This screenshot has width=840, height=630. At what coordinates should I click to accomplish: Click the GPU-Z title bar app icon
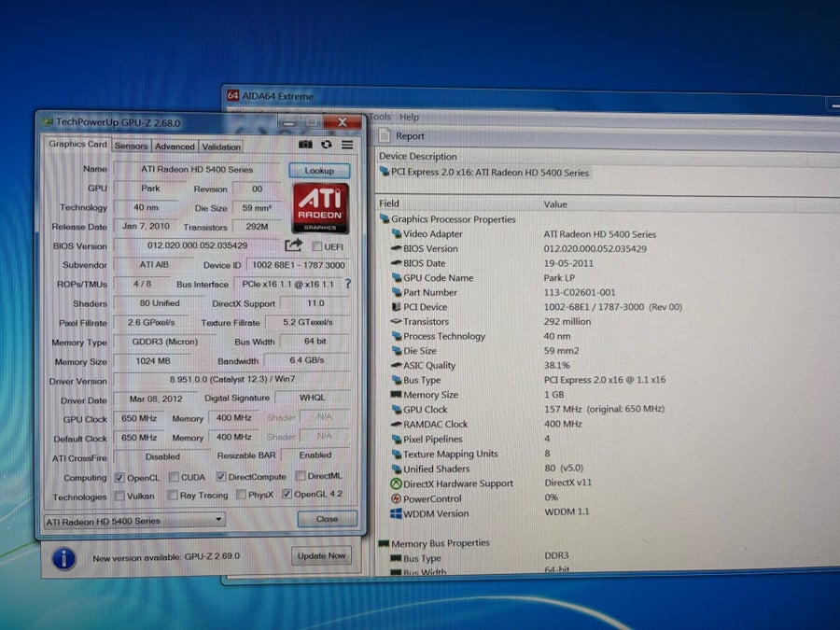click(48, 121)
